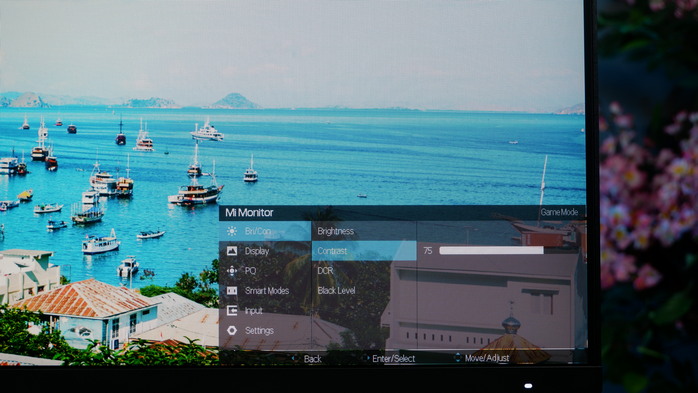This screenshot has width=698, height=393.
Task: Click the contrast value 75
Action: 428,251
